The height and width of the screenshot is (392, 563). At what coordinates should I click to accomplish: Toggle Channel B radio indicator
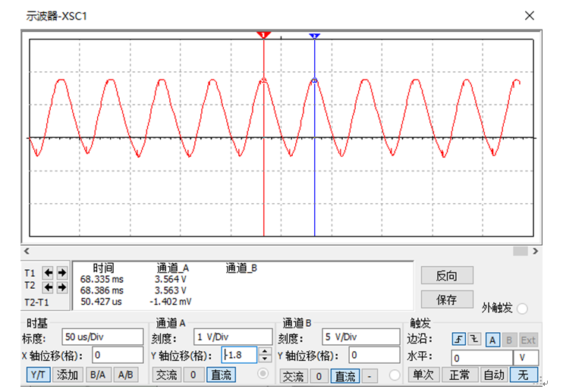click(x=395, y=375)
